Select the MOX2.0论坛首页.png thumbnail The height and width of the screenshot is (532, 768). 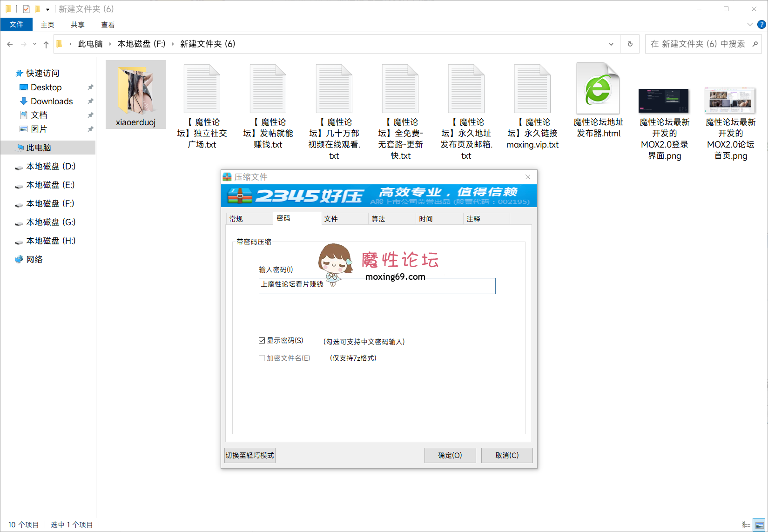[730, 101]
